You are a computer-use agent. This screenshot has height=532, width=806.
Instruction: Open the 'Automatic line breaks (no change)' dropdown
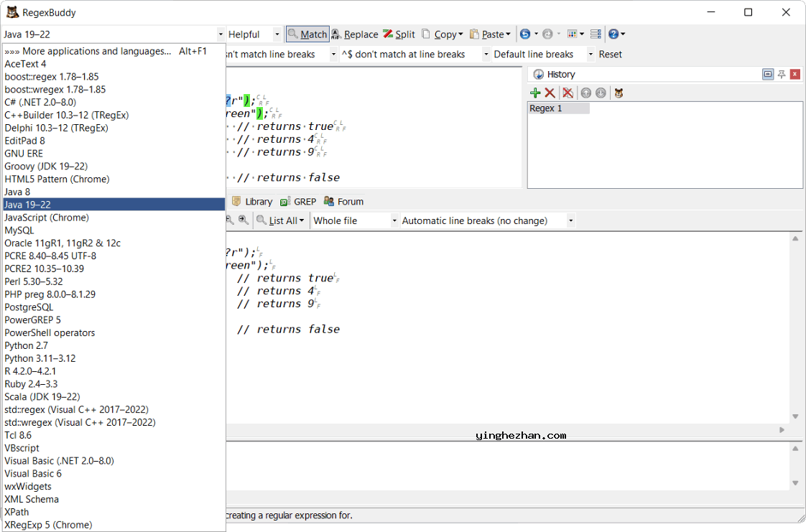pyautogui.click(x=570, y=221)
